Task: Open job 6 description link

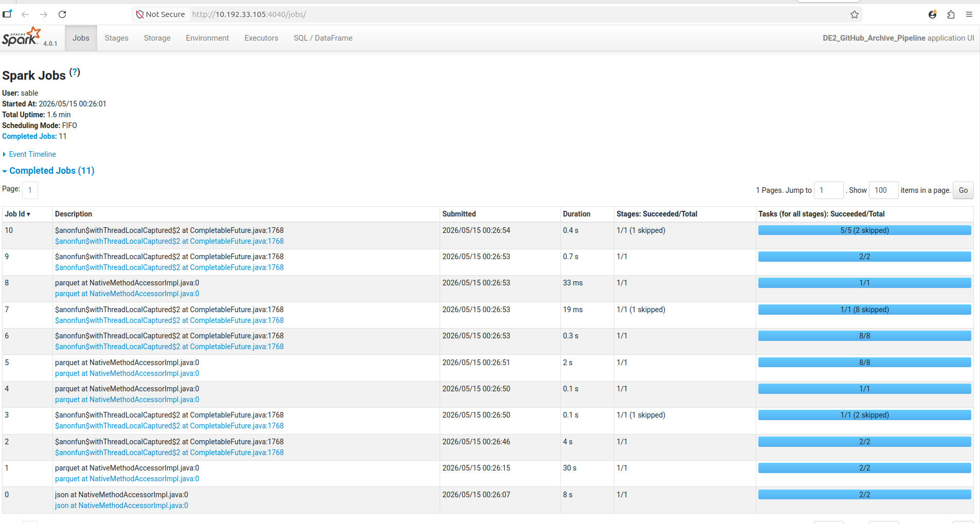Action: [x=169, y=347]
